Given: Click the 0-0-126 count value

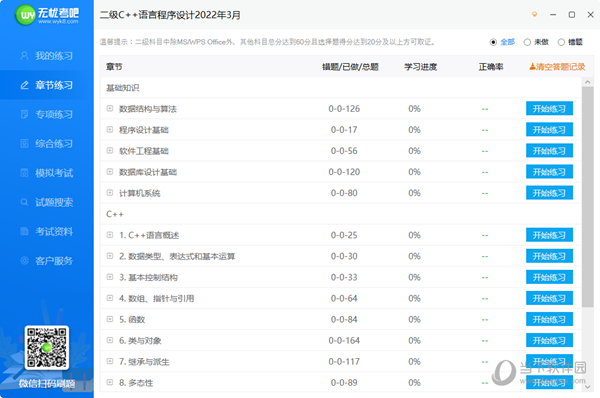Looking at the screenshot, I should pyautogui.click(x=344, y=109).
